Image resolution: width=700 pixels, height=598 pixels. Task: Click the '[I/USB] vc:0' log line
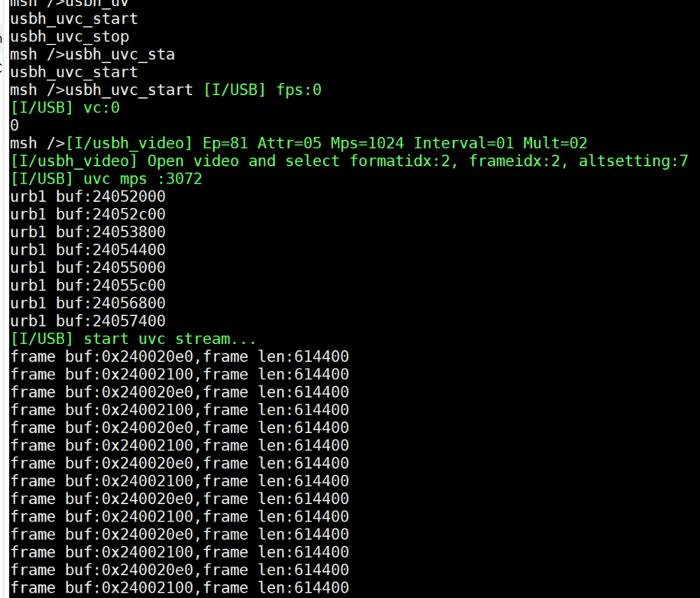point(65,108)
